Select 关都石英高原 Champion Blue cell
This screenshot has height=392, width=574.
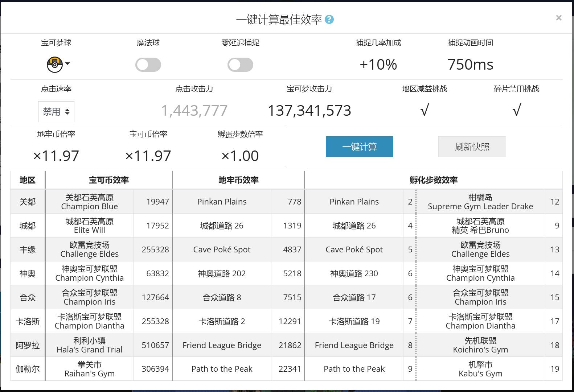pyautogui.click(x=89, y=202)
